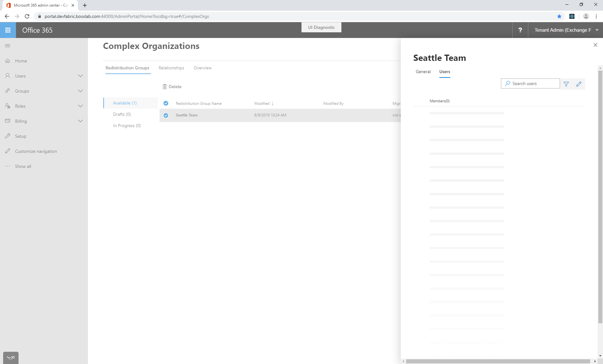Click the Customize navigation pencil icon
Image resolution: width=603 pixels, height=364 pixels.
click(8, 151)
